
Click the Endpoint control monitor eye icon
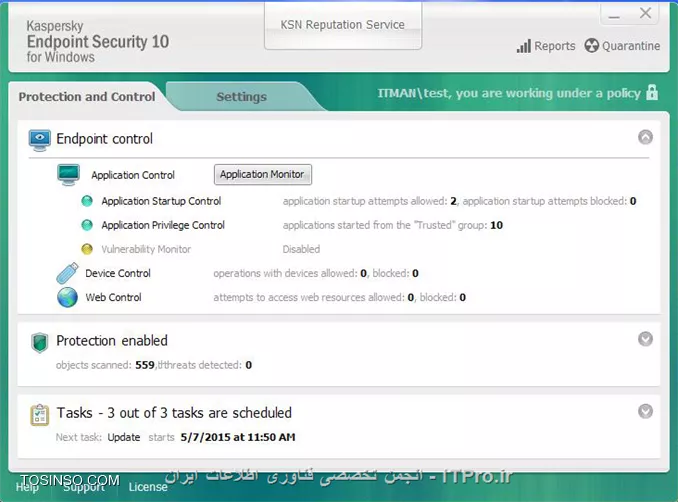point(40,140)
